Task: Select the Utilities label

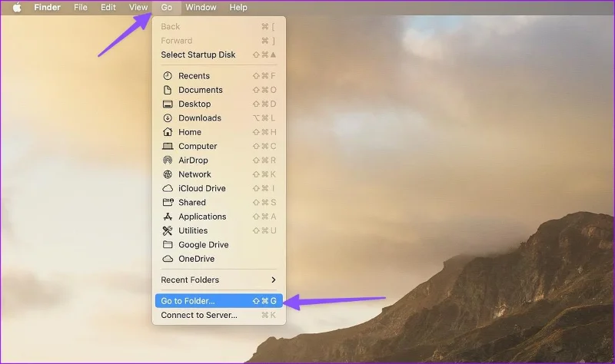Action: pos(193,230)
